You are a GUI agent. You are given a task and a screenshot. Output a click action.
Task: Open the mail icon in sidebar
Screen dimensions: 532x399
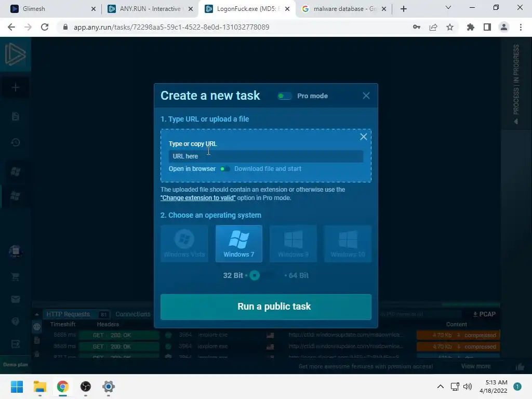(15, 299)
